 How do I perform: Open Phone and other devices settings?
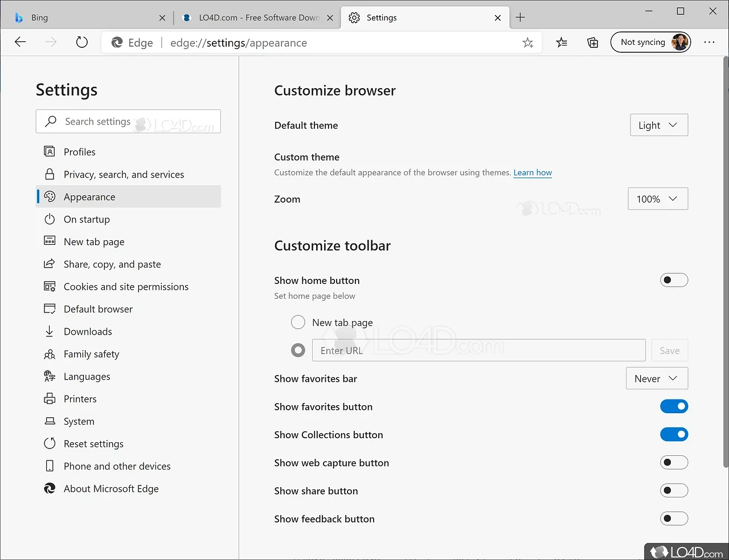(x=128, y=466)
